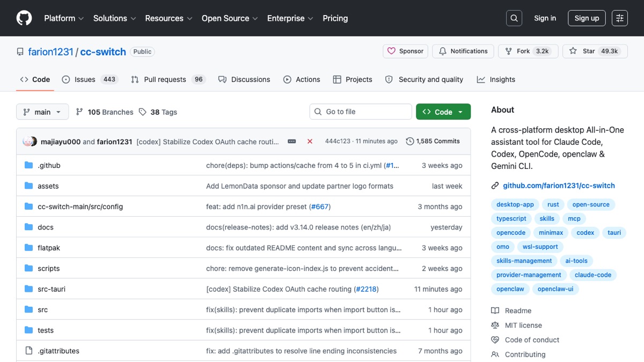The width and height of the screenshot is (644, 362).
Task: Expand commit message ellipsis icon
Action: point(292,142)
